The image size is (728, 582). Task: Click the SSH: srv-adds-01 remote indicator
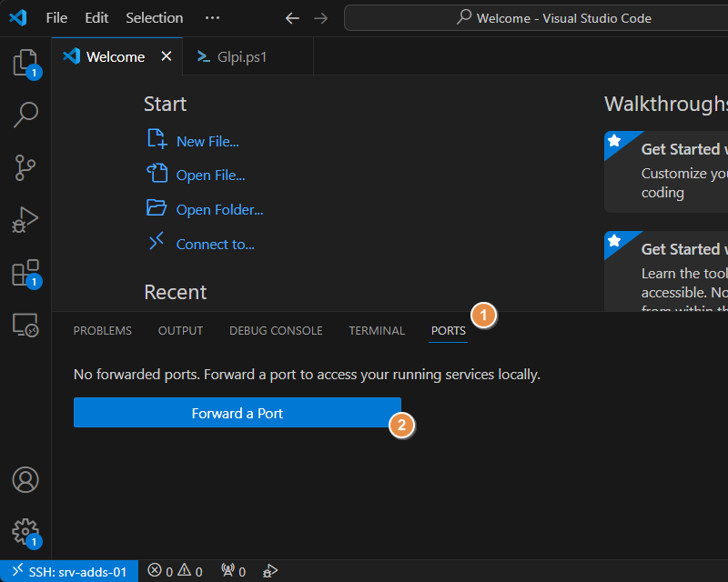(x=69, y=571)
